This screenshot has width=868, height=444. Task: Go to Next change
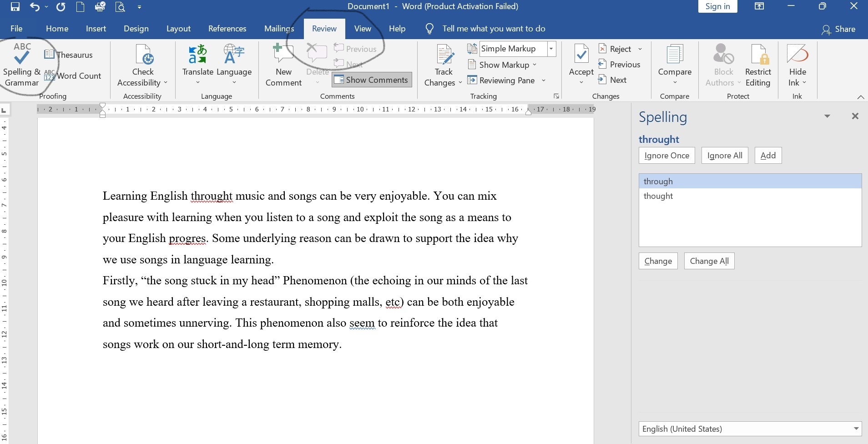(x=612, y=80)
